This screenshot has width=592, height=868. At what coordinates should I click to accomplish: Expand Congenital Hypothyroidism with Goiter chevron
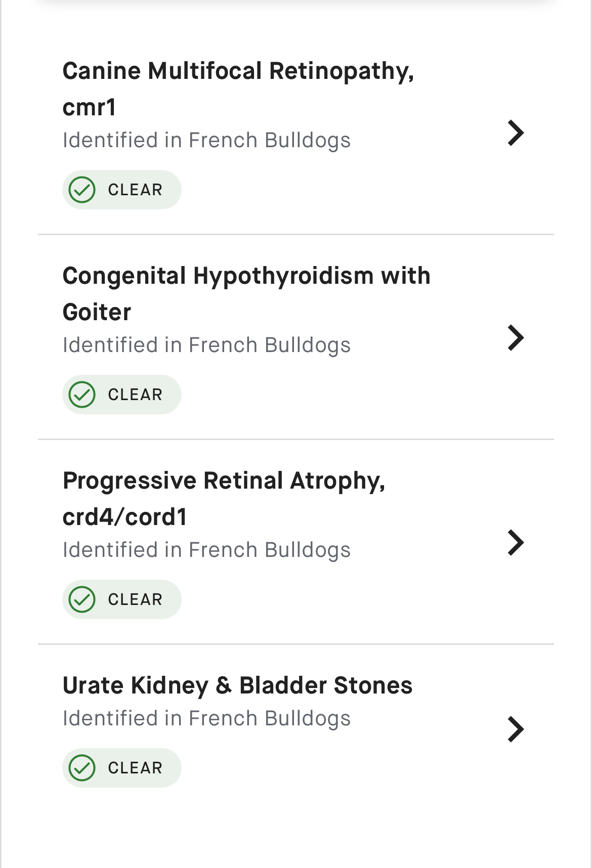click(x=516, y=338)
